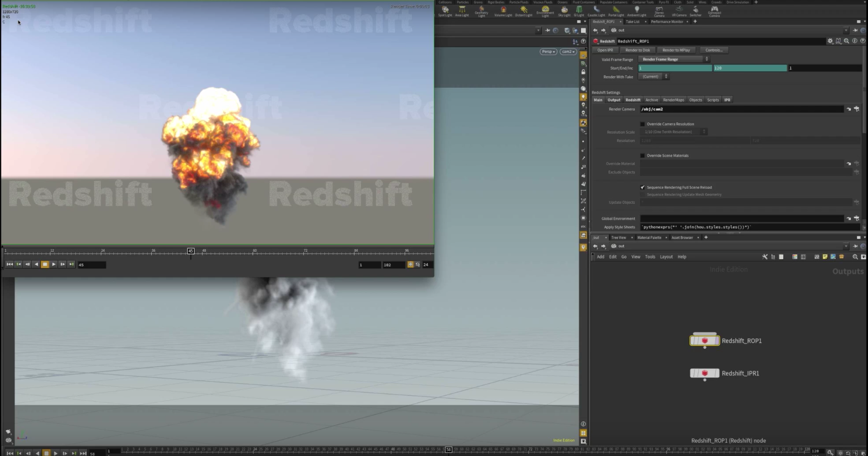Click the Render Camera path field
Viewport: 868px width, 456px height.
click(742, 109)
